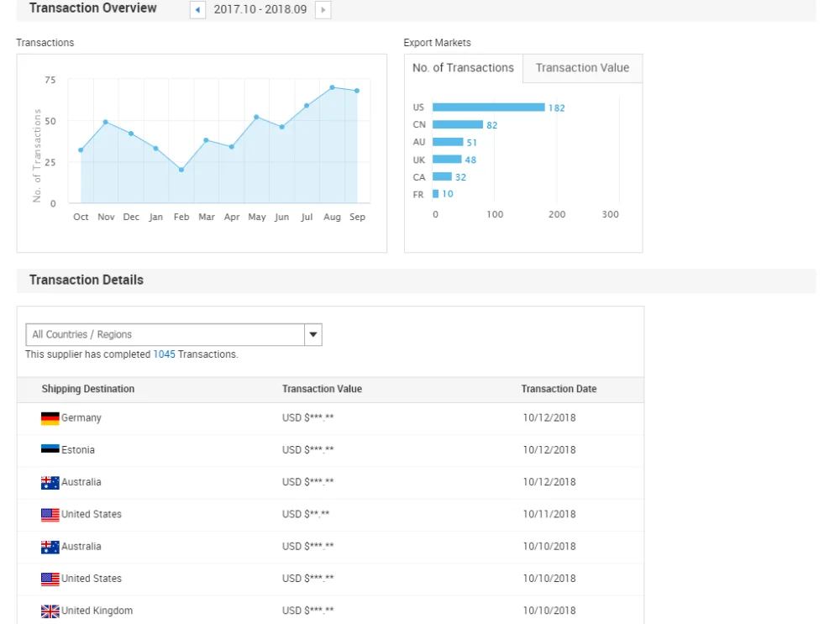This screenshot has height=624, width=840.
Task: Open the All Countries / Regions dropdown
Action: point(165,334)
